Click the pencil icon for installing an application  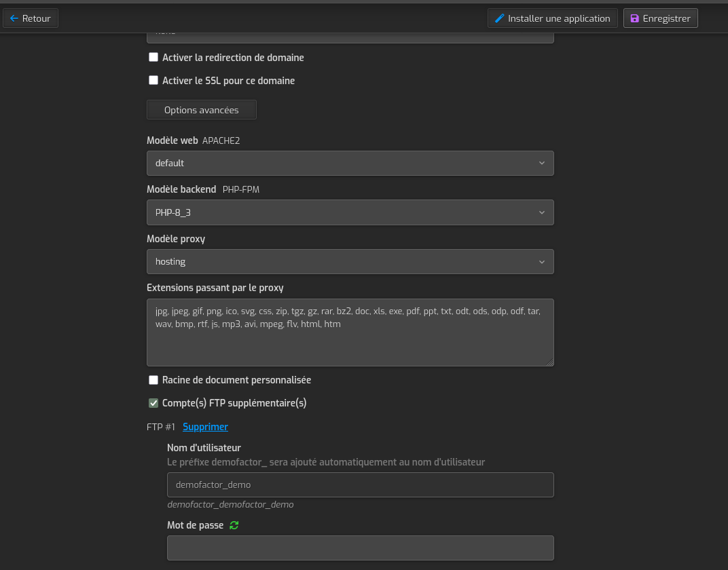(x=499, y=18)
